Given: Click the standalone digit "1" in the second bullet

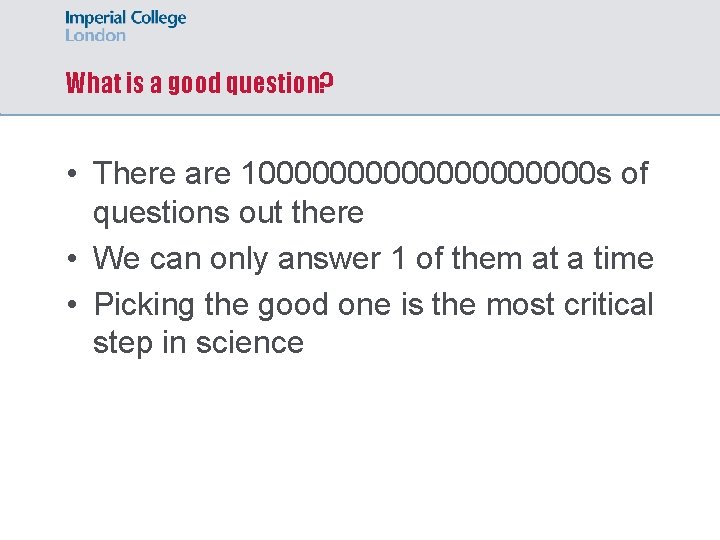Looking at the screenshot, I should click(399, 258).
